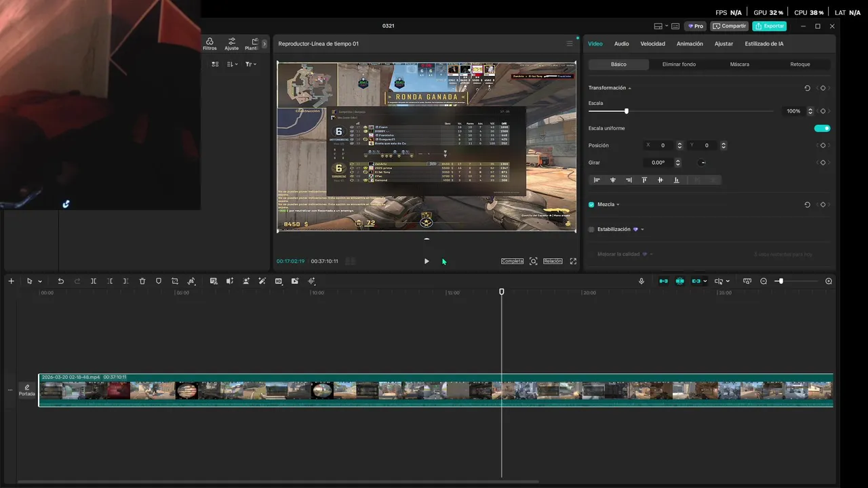Screen dimensions: 868x488
Task: Open the Estilizado de IA tab
Action: (x=764, y=44)
